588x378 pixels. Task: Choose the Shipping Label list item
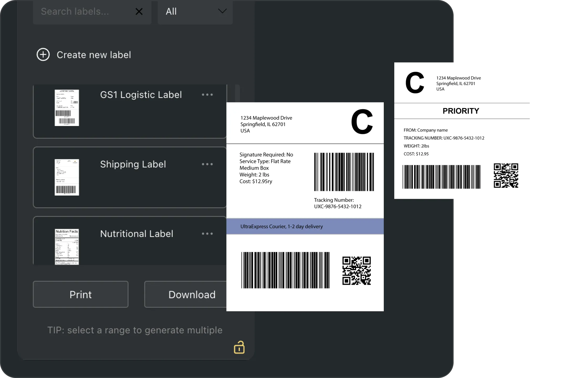click(x=133, y=164)
